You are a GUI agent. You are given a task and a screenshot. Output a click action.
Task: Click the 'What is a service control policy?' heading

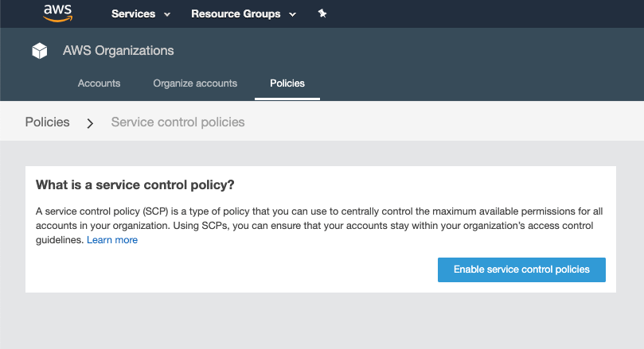135,185
